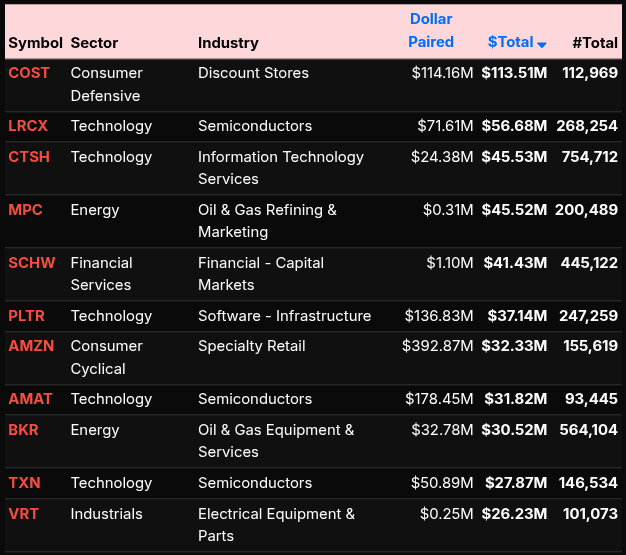The width and height of the screenshot is (626, 555).
Task: Click the Sector column header
Action: click(x=94, y=43)
